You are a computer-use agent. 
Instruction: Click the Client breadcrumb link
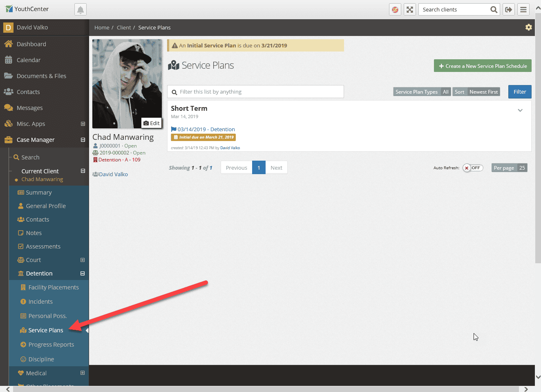[x=124, y=27]
